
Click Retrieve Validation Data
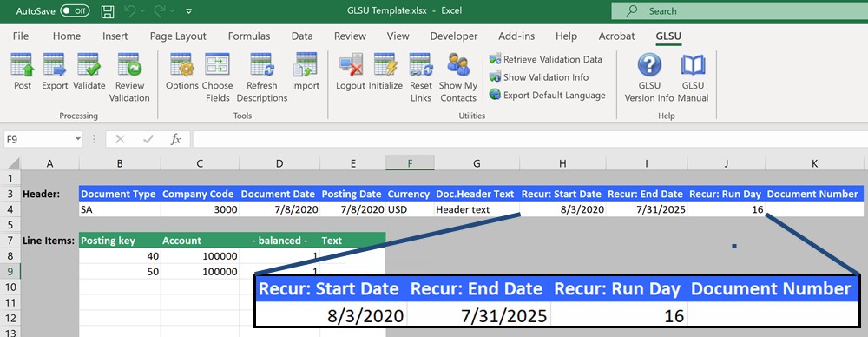point(545,59)
